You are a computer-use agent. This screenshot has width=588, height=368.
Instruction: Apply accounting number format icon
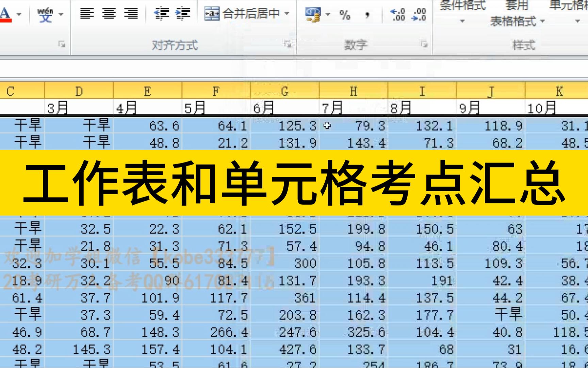(x=313, y=15)
